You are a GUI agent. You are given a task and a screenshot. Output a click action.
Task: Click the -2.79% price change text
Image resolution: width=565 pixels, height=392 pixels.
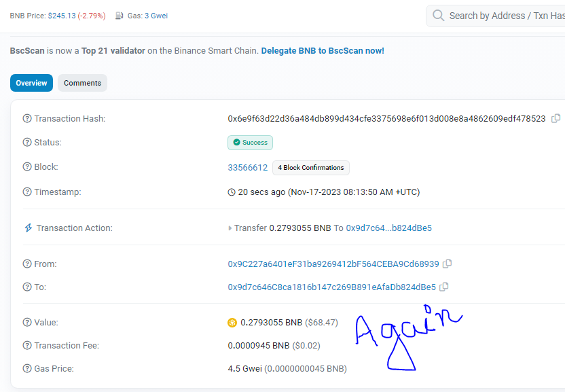92,16
